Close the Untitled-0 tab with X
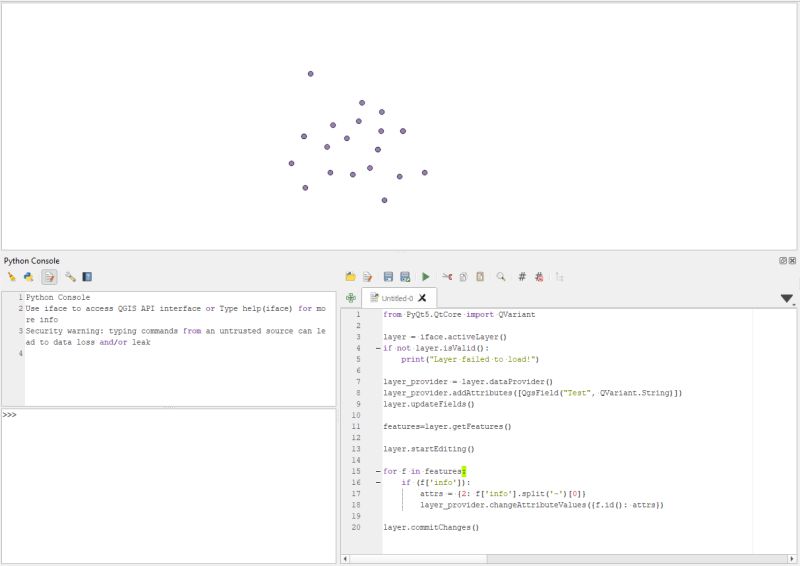The width and height of the screenshot is (800, 566). click(422, 298)
